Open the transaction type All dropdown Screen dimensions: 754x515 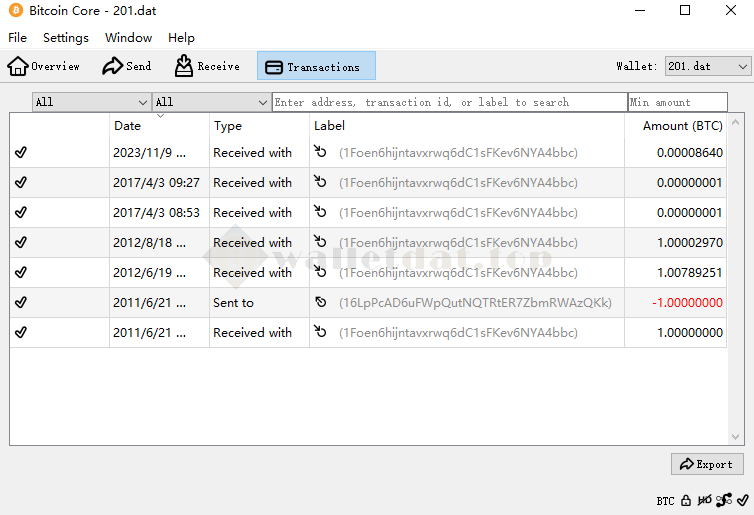point(210,102)
